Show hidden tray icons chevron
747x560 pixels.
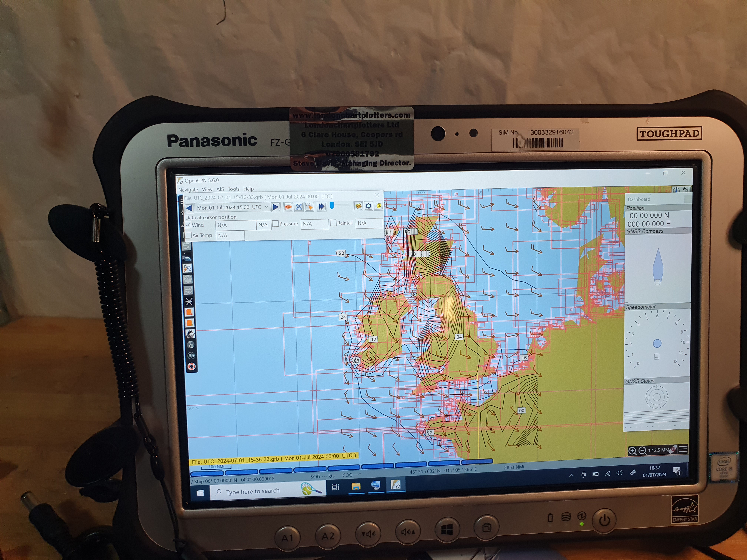[571, 475]
